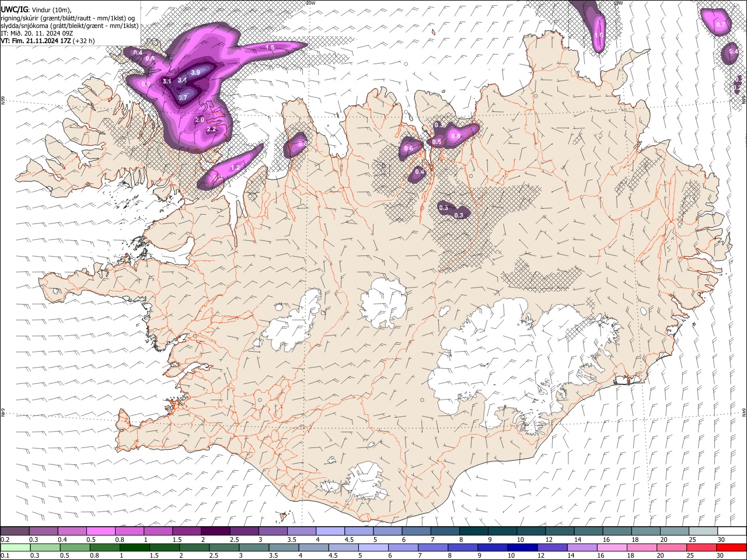This screenshot has height=560, width=747.
Task: Select the bottom-row swatch between 4 and 4.5
Action: point(313,547)
